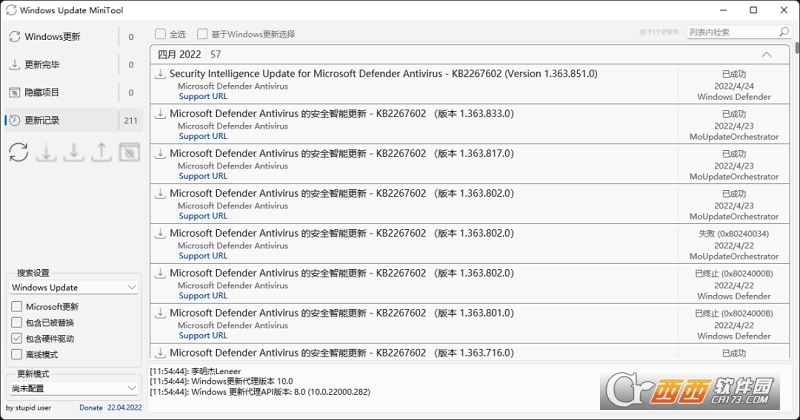Select the Security Intelligence Update 1.363.851.0 title
800x420 pixels.
coord(383,73)
